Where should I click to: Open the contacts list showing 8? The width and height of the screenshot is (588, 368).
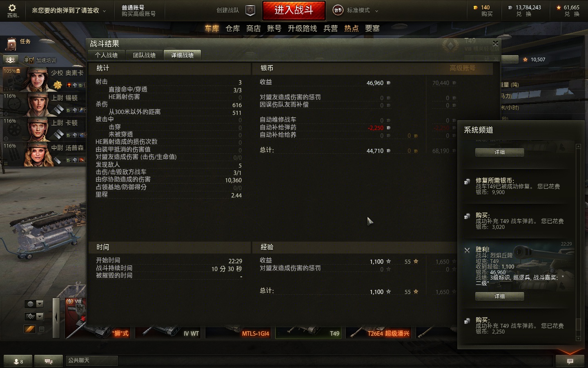18,361
